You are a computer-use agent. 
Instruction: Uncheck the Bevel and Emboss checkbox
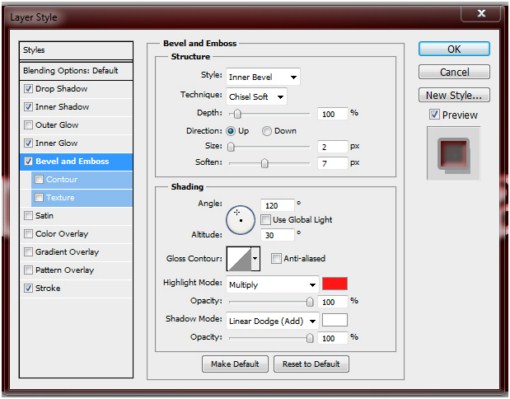[28, 161]
